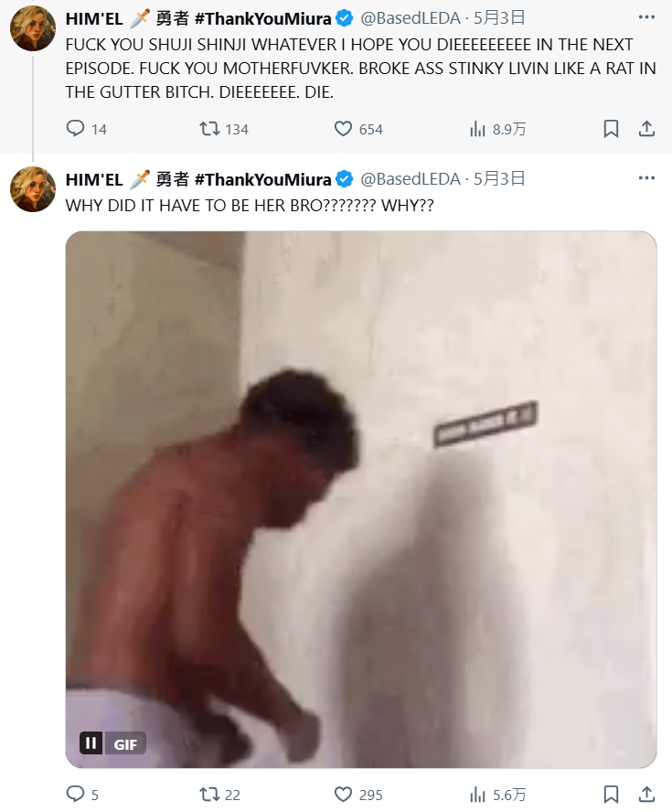Open the GIF media in the second tweet
This screenshot has height=812, width=672.
(x=361, y=499)
